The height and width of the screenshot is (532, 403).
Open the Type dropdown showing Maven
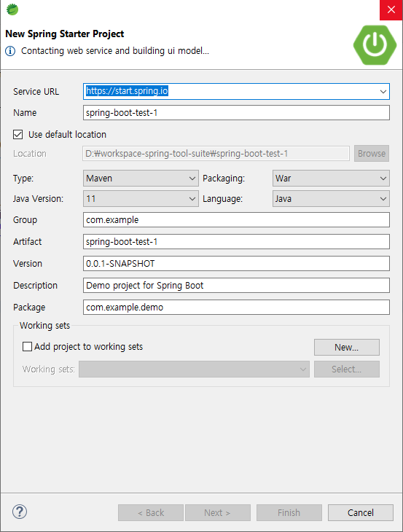[x=141, y=179]
